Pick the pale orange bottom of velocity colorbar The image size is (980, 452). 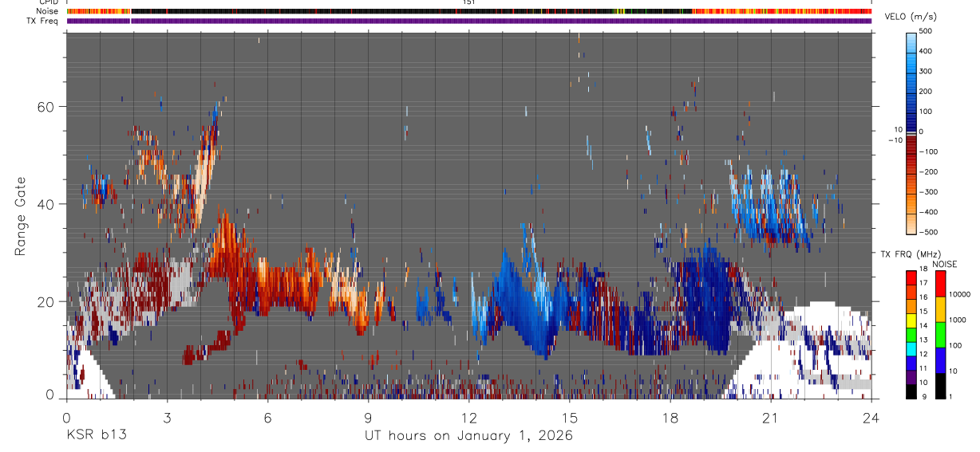(x=911, y=225)
